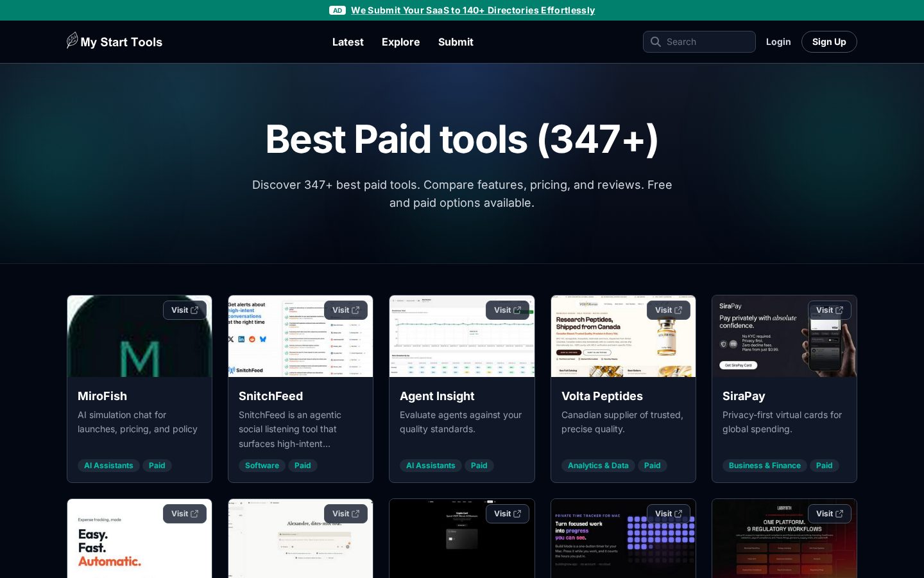Visit the SnitchFeed tool
This screenshot has height=578, width=924.
coord(346,310)
